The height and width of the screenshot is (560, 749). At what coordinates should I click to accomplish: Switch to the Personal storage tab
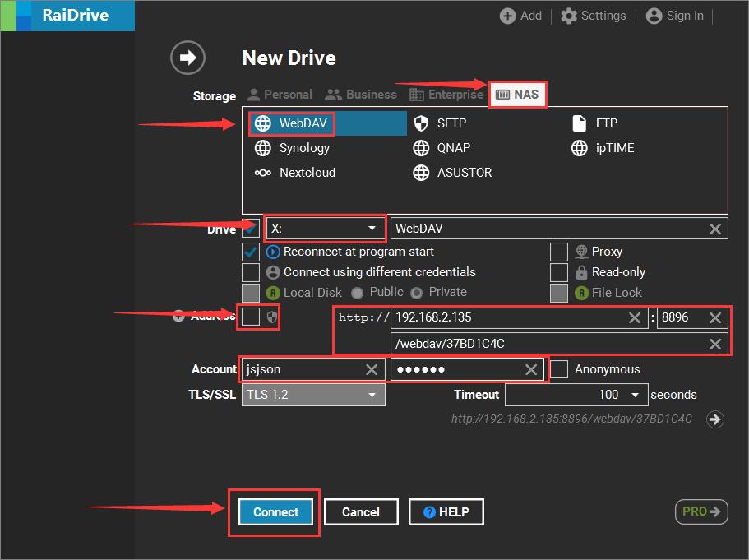click(x=280, y=95)
